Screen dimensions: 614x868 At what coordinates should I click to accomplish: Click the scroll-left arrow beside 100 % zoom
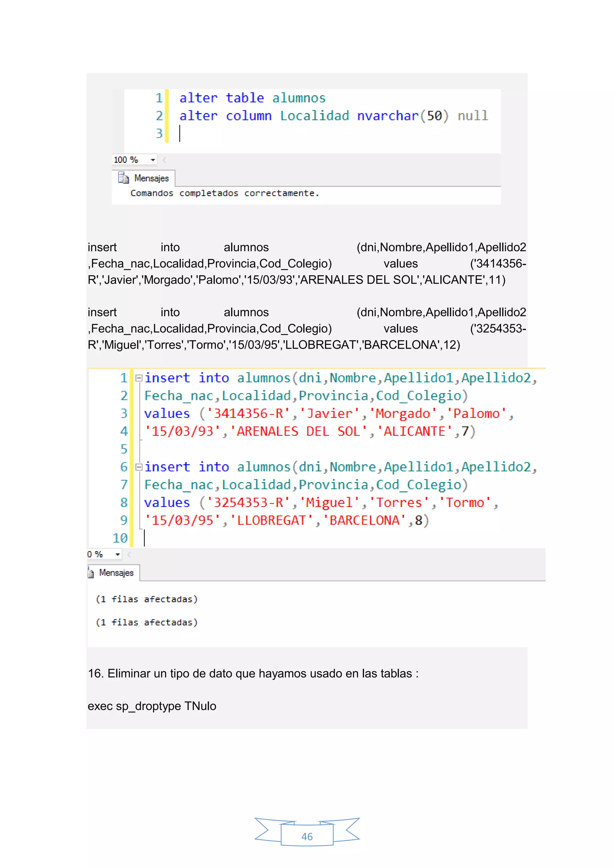point(165,160)
